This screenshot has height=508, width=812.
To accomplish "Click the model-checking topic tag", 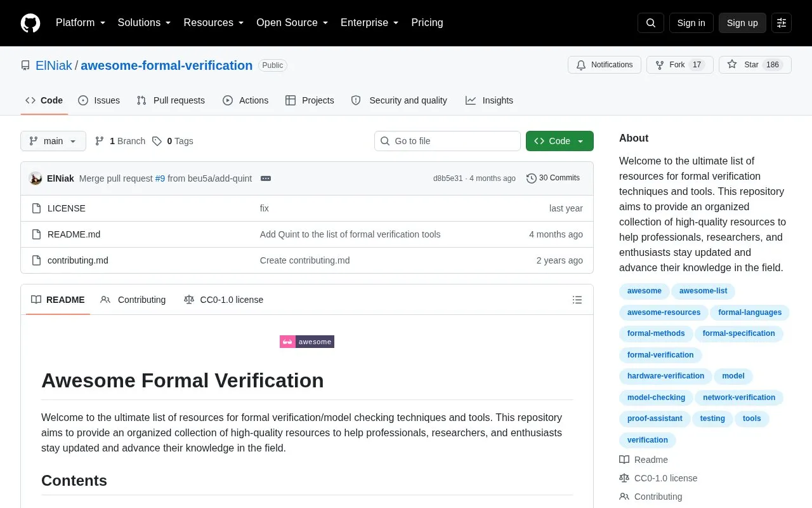I will pos(656,398).
